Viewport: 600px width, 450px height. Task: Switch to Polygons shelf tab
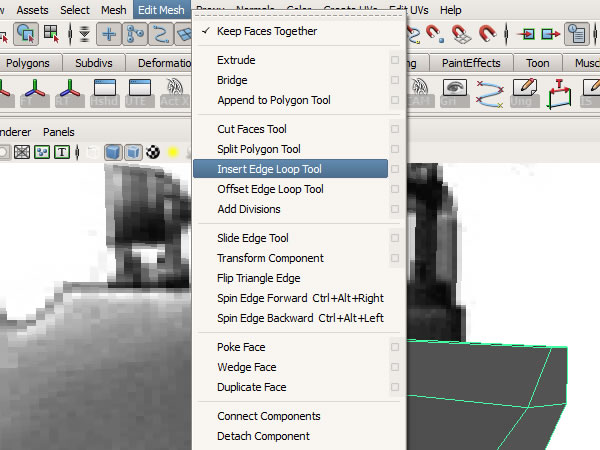pos(28,63)
